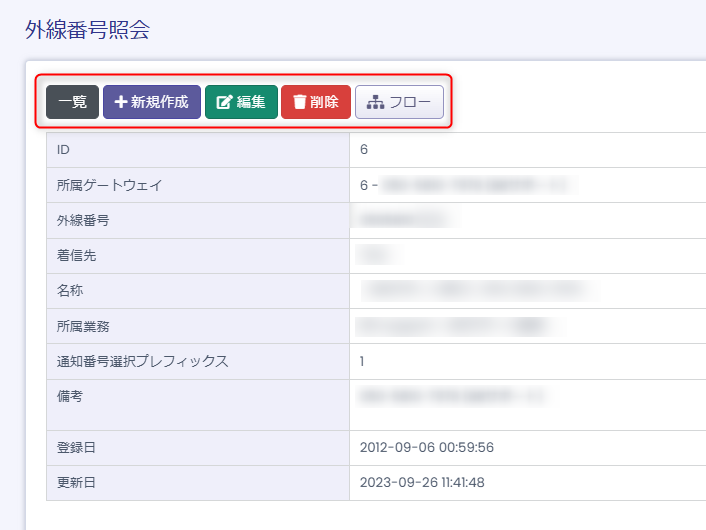Click the 外線番号 row label
Screen dimensions: 706x530
pos(83,220)
